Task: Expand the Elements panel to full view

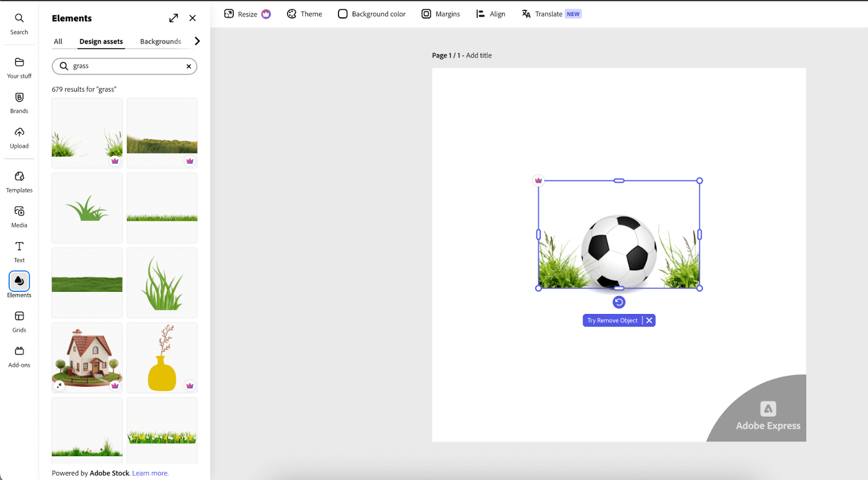Action: coord(174,18)
